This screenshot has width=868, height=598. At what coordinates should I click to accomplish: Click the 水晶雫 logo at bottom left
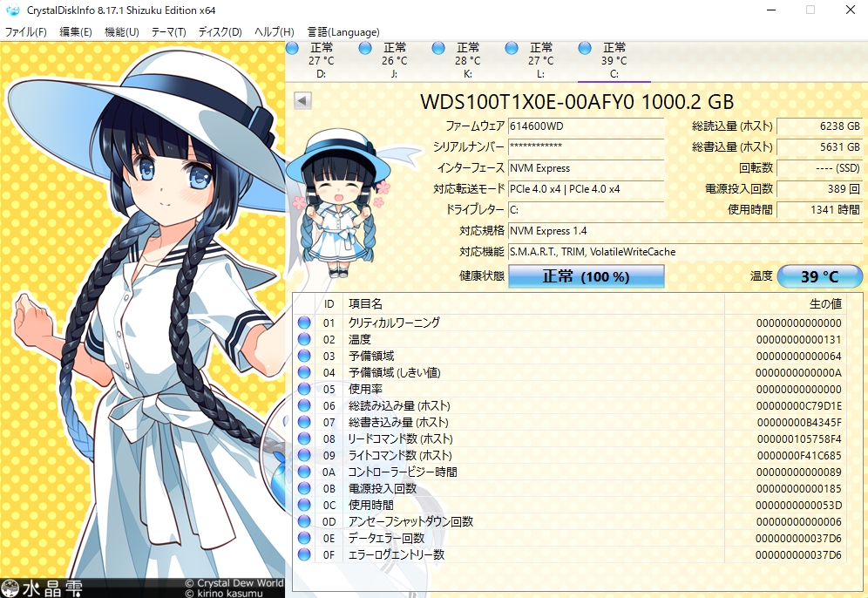pyautogui.click(x=42, y=588)
